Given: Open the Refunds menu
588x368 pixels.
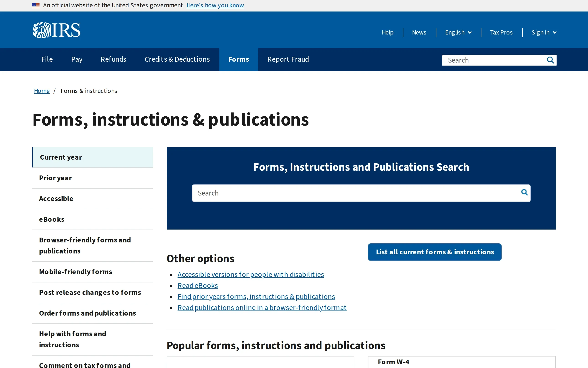Looking at the screenshot, I should coord(113,59).
